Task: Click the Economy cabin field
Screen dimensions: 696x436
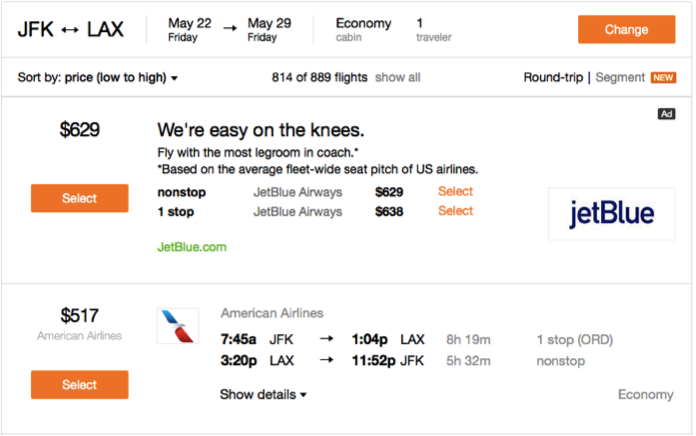Action: [363, 29]
